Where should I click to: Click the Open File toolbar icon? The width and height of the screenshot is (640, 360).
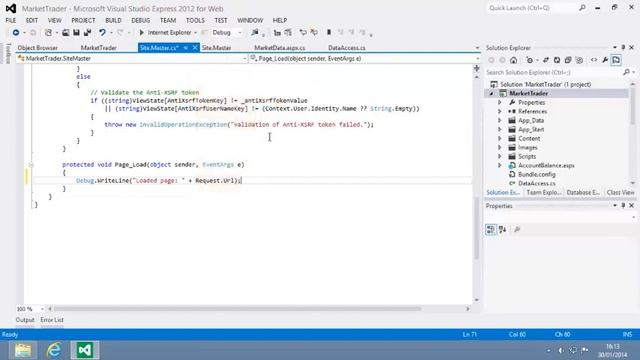[x=65, y=32]
